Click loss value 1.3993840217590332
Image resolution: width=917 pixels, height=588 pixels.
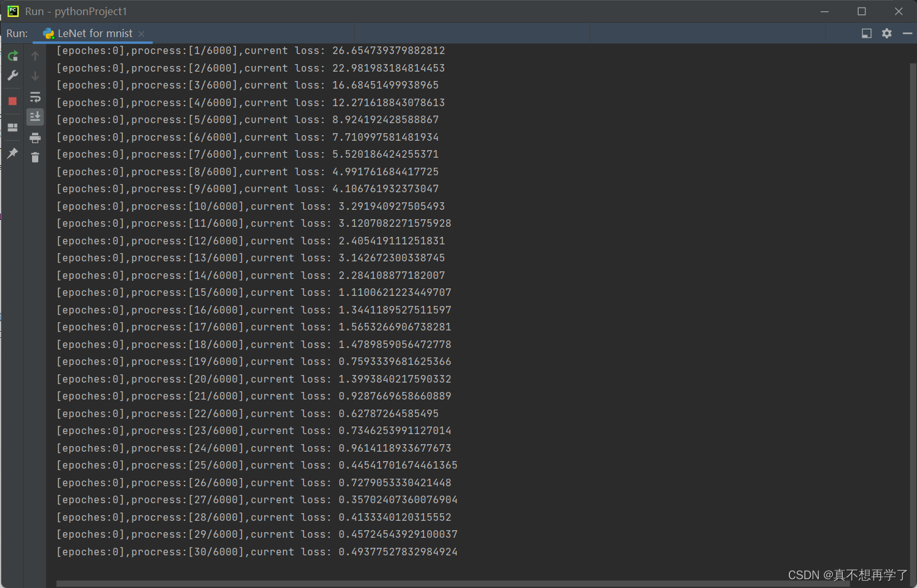pyautogui.click(x=394, y=379)
